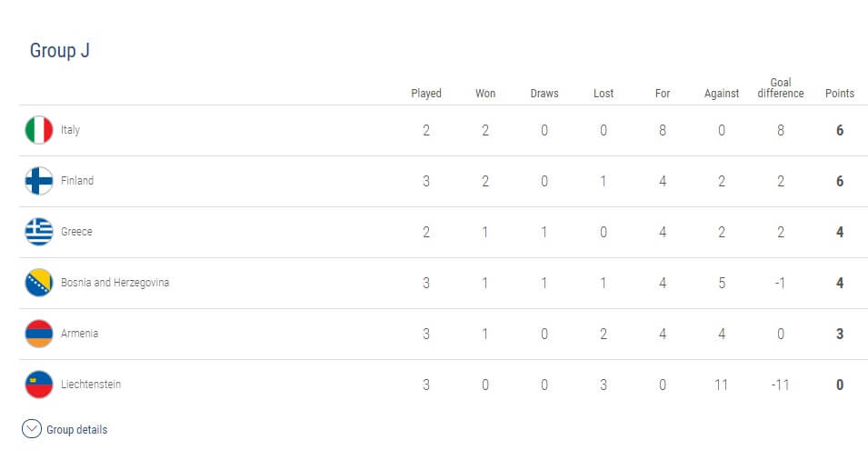
Task: Open the Liechtenstein team name
Action: 91,385
